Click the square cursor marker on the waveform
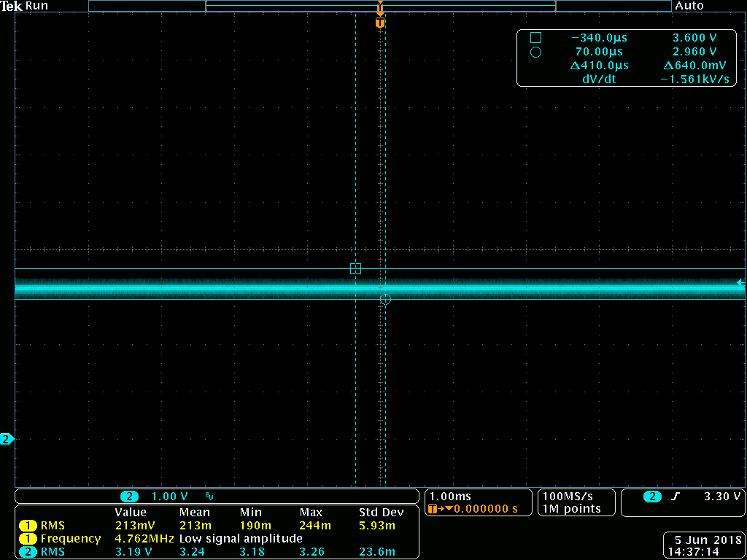This screenshot has width=747, height=560. tap(355, 268)
